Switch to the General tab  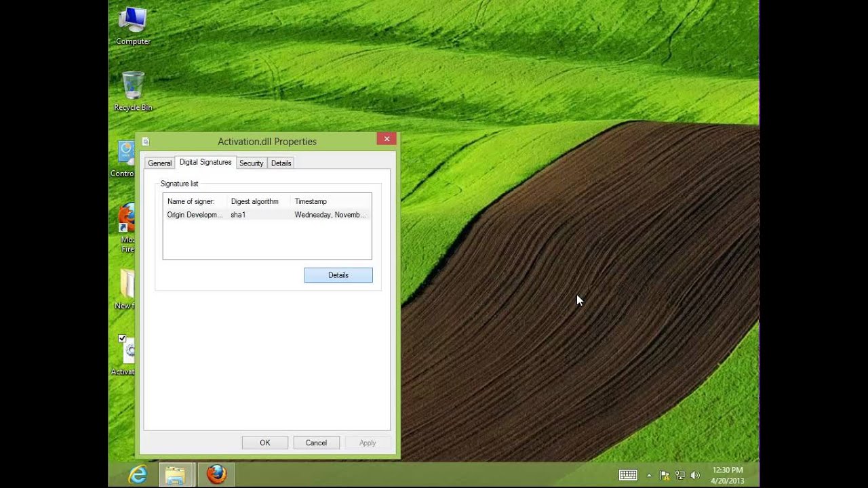pos(159,163)
